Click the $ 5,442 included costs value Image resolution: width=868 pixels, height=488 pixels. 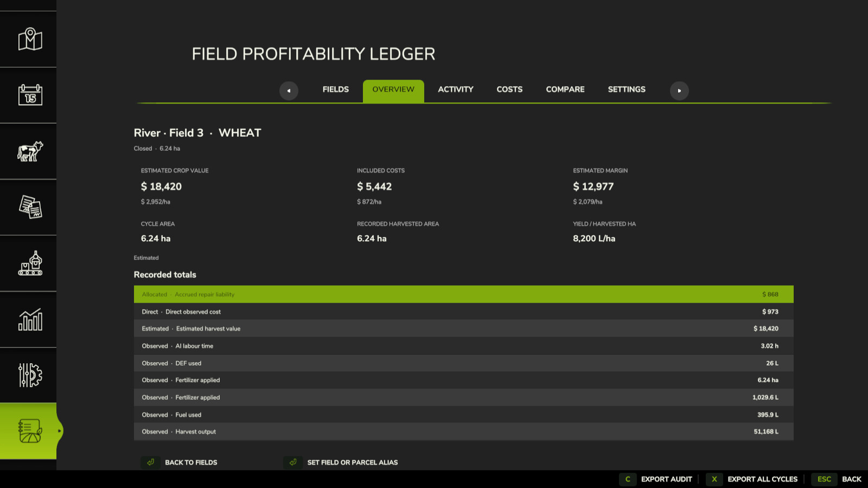(x=374, y=187)
